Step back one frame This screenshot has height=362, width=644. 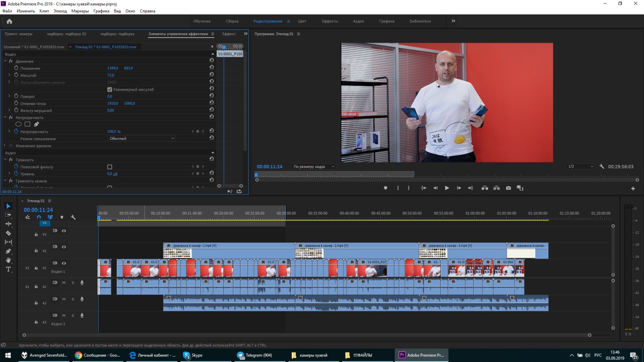pyautogui.click(x=435, y=188)
